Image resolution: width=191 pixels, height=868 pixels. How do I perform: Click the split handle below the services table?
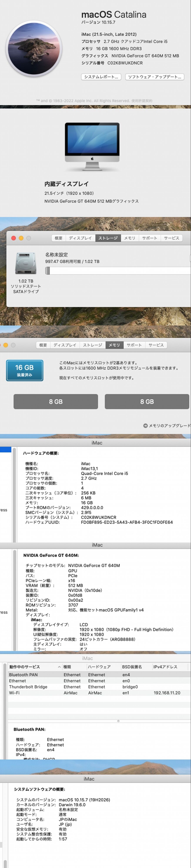pos(118,721)
